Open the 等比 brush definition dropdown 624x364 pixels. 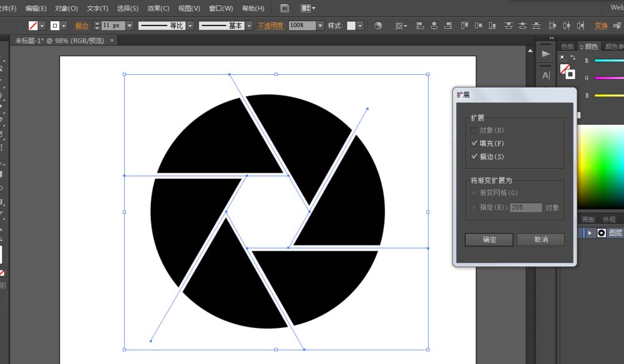pos(190,25)
